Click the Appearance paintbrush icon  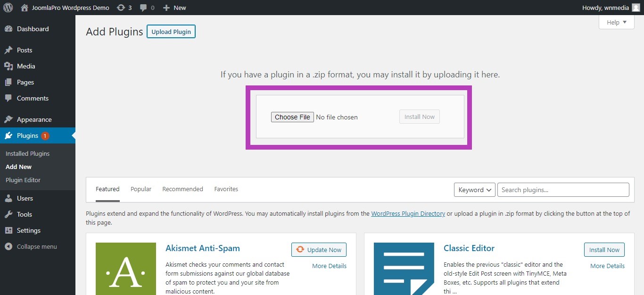tap(8, 119)
